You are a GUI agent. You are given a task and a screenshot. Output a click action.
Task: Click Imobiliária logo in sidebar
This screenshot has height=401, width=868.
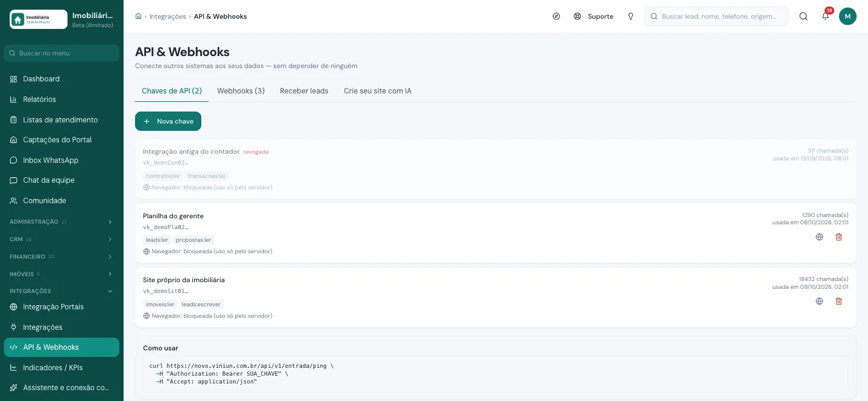click(39, 19)
